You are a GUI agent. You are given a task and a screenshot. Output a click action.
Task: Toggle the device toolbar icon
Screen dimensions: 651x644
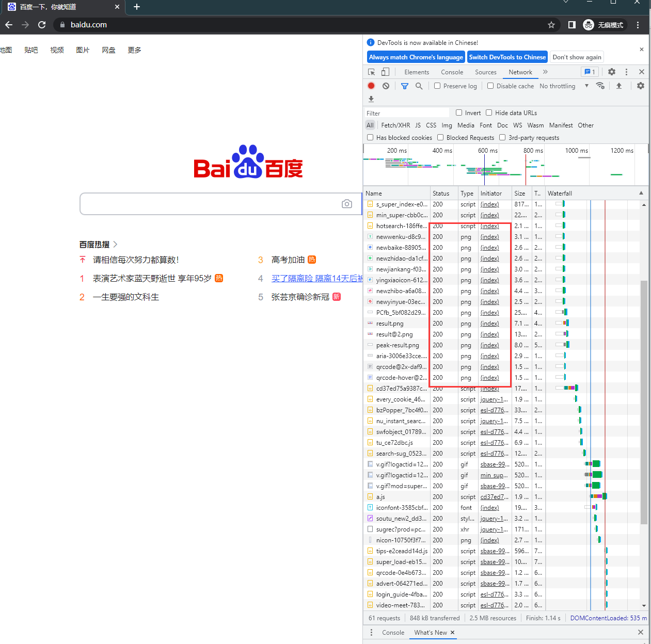(x=385, y=72)
